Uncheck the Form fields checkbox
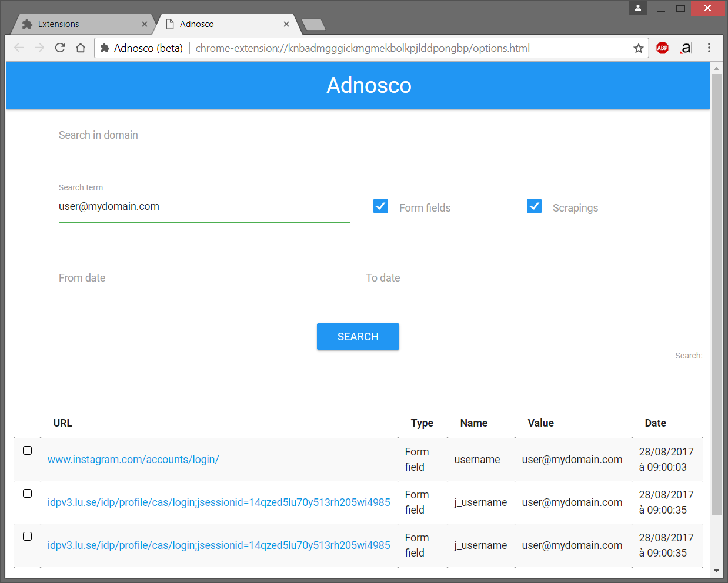The image size is (728, 583). click(x=380, y=206)
